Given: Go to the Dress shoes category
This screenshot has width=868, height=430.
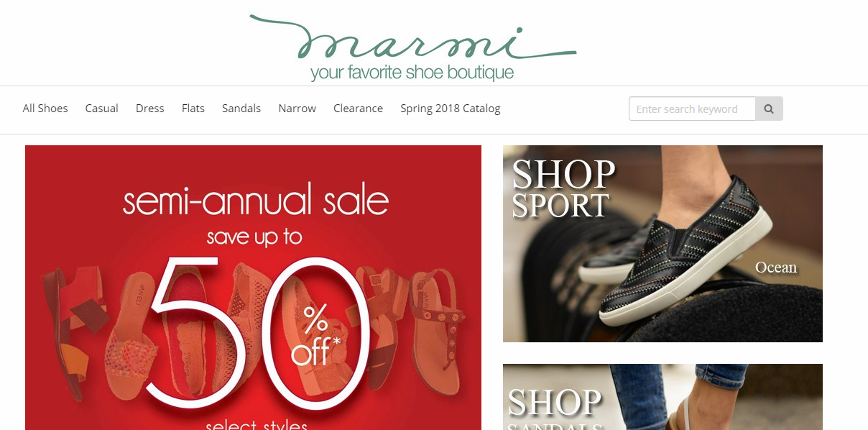Looking at the screenshot, I should (150, 109).
